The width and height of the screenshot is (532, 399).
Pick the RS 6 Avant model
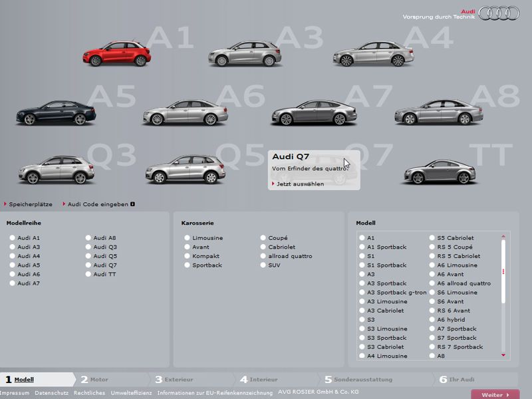click(432, 311)
